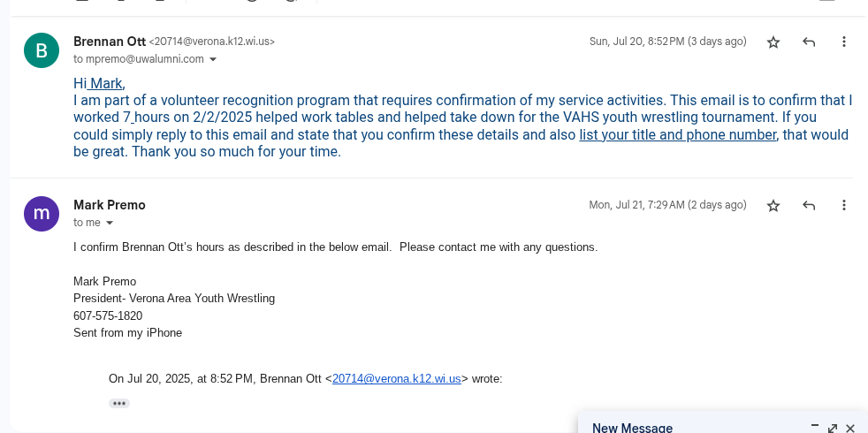This screenshot has width=868, height=433.
Task: Click the Mark Premo sender name
Action: point(110,205)
